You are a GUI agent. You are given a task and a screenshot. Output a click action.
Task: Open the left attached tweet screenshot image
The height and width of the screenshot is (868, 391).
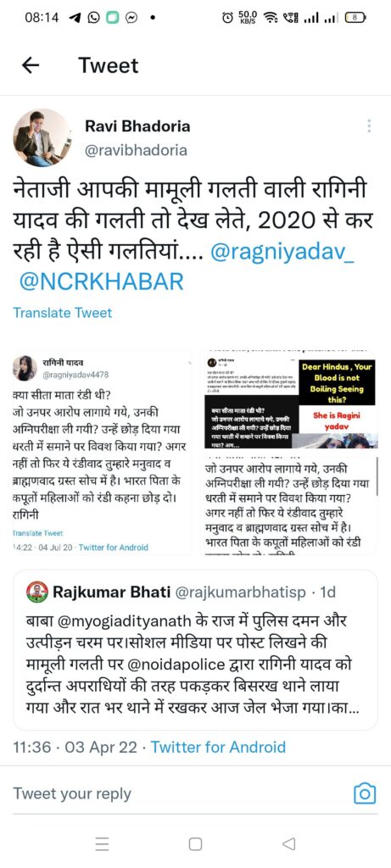[x=103, y=453]
